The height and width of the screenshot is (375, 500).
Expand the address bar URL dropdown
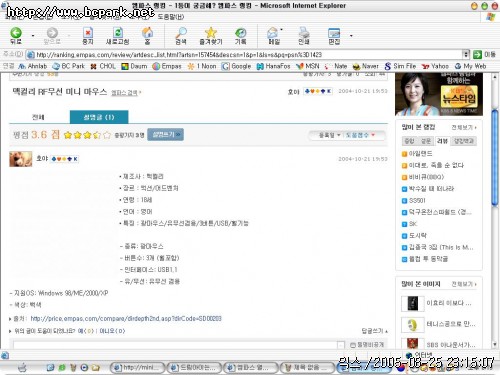click(466, 54)
